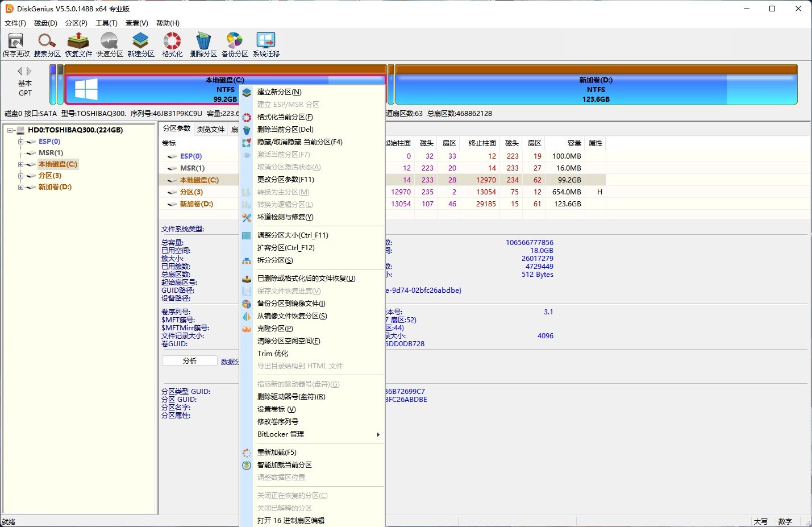Click the 格式化 toolbar icon
The image size is (812, 527).
click(172, 44)
